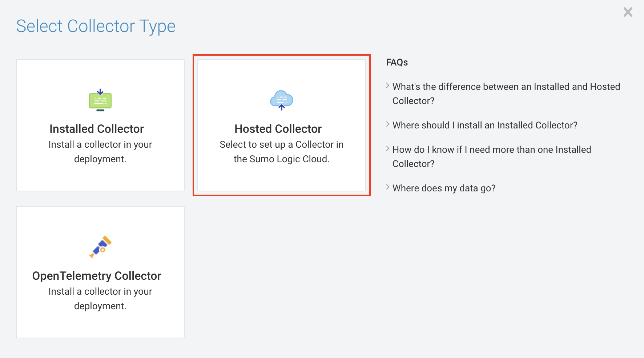
Task: Click the OpenTelemetry telescope icon
Action: [100, 247]
